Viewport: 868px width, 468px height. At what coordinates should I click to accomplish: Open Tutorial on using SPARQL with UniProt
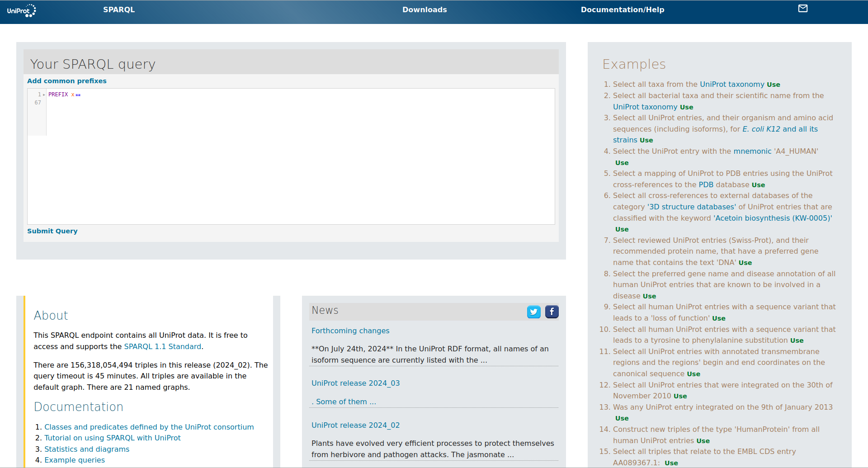[x=113, y=438]
